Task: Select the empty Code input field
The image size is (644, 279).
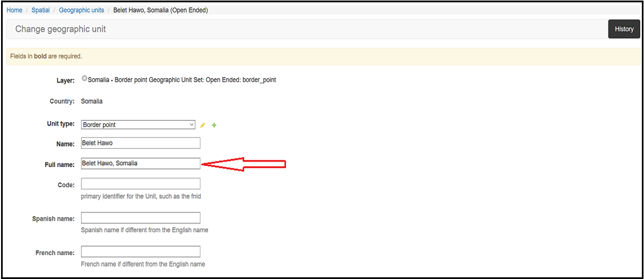Action: [x=141, y=183]
